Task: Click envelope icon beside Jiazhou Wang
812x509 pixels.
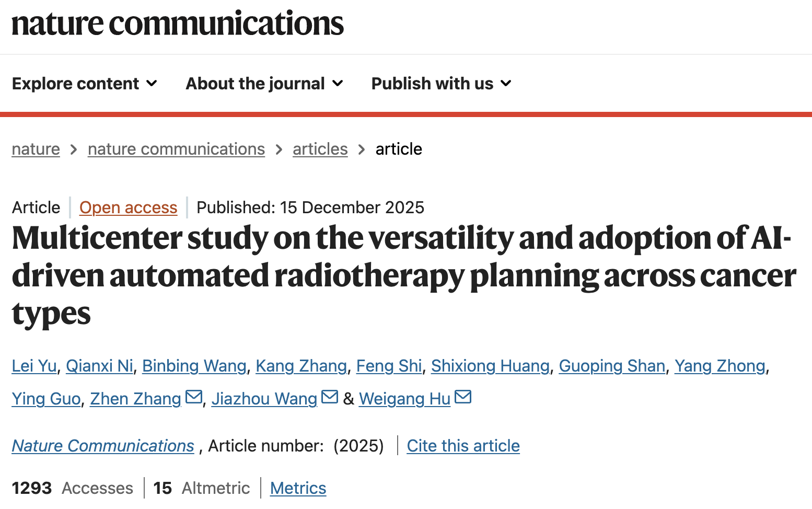Action: pyautogui.click(x=330, y=397)
